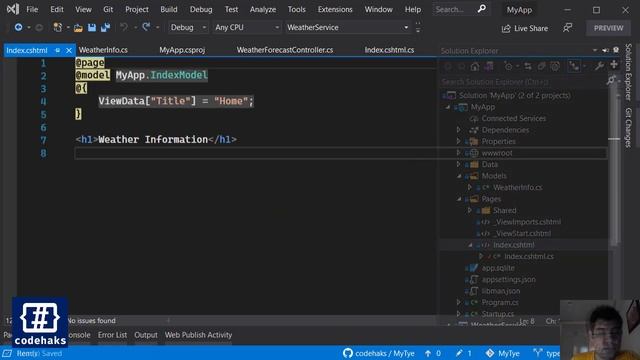
Task: Open the File menu
Action: pyautogui.click(x=32, y=9)
